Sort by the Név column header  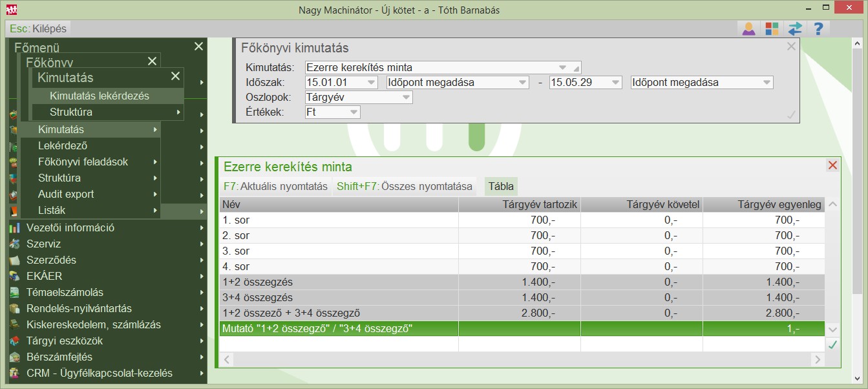tap(339, 205)
